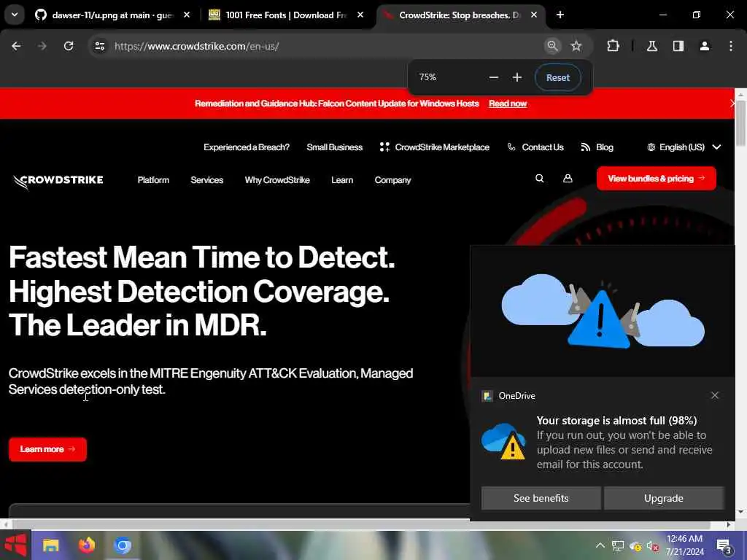Click the horizontal scrollbar right arrow
Image resolution: width=747 pixels, height=560 pixels.
tap(729, 525)
